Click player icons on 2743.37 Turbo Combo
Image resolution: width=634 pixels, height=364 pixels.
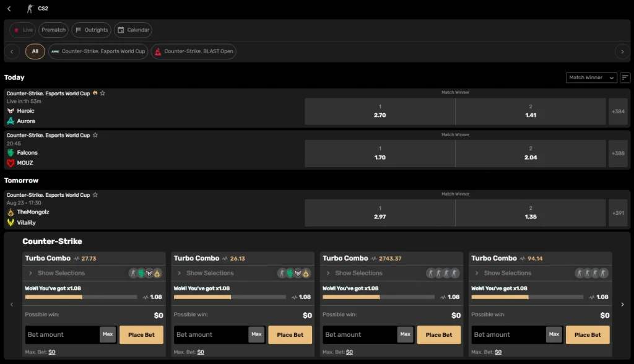coord(443,274)
